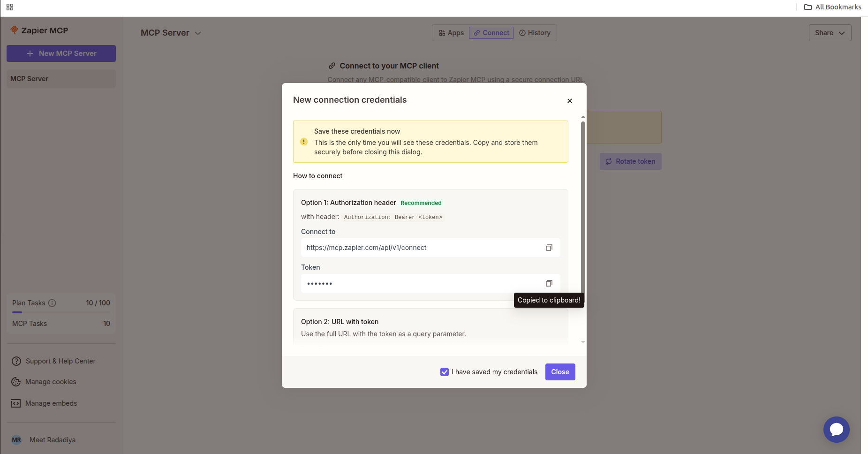868x454 pixels.
Task: Select MCP Server in the sidebar
Action: coord(61,79)
